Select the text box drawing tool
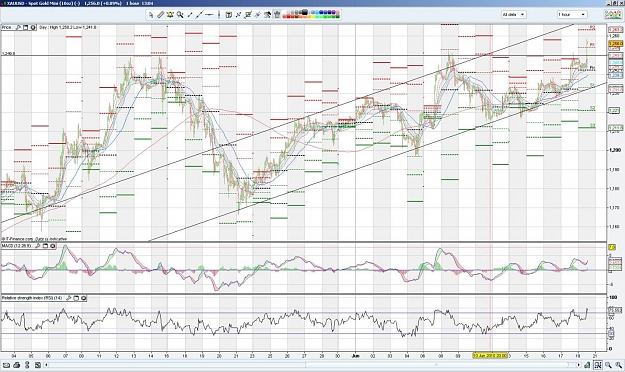 coord(228,15)
